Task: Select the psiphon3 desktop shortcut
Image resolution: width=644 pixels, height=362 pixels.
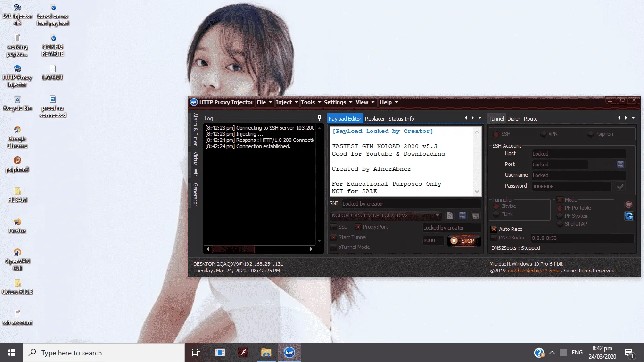Action: (x=17, y=165)
